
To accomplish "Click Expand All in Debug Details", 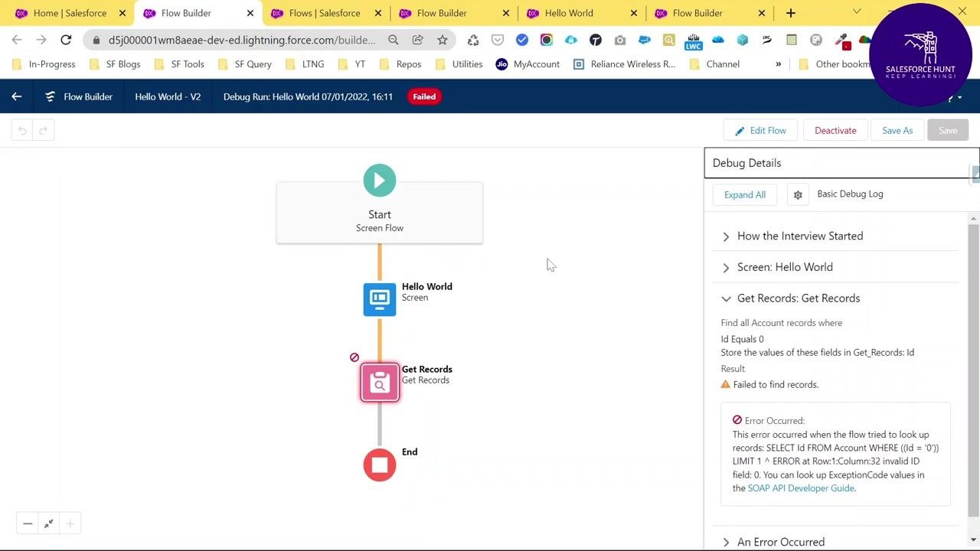I will [745, 194].
